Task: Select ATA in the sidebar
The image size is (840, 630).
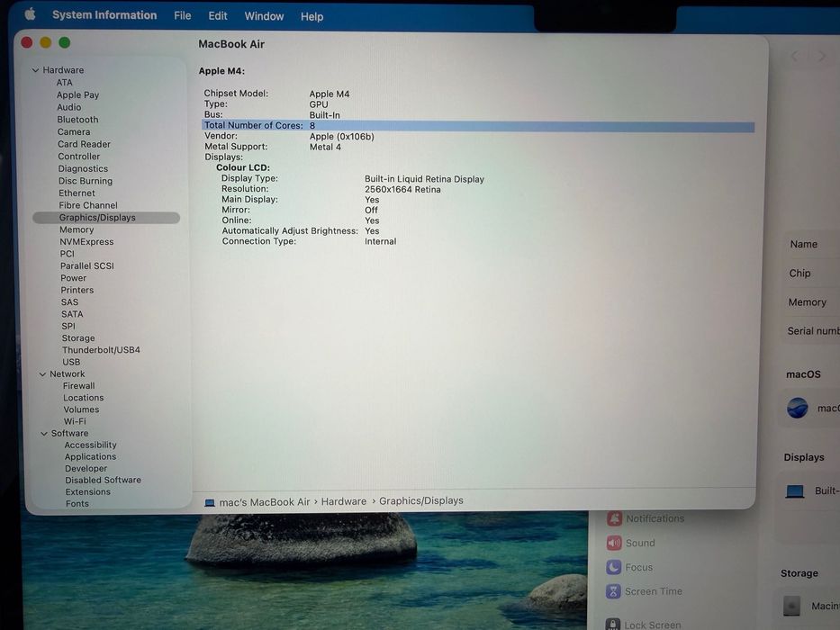Action: click(64, 83)
